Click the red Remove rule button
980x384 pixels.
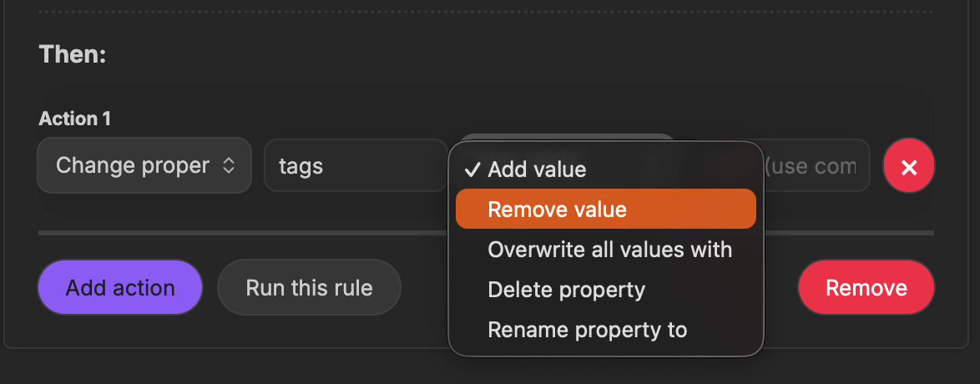click(866, 288)
